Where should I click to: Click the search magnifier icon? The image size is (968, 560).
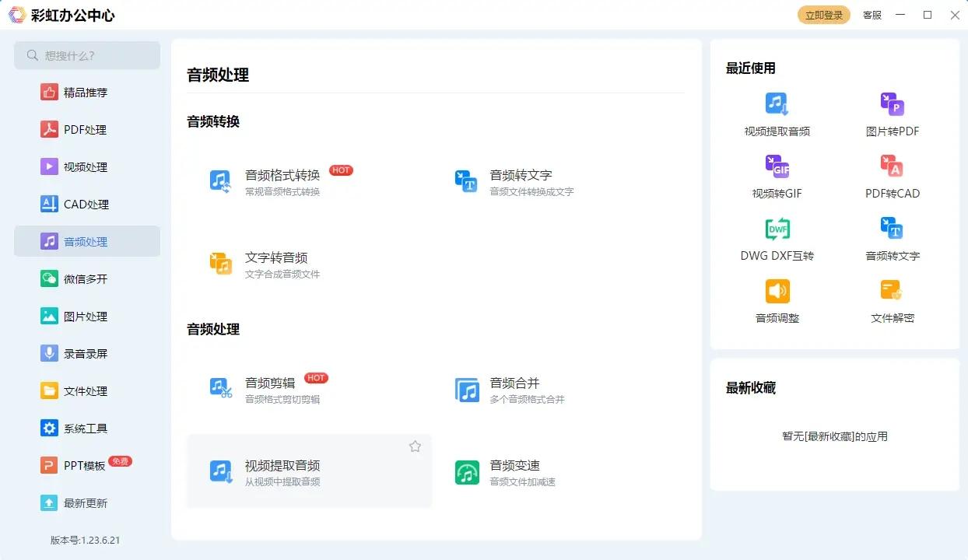pos(33,55)
